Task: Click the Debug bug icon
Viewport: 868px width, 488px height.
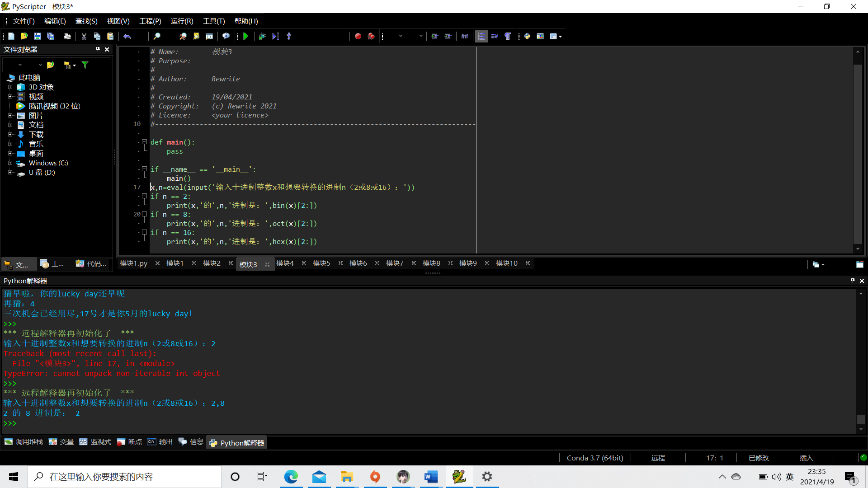Action: pos(262,36)
